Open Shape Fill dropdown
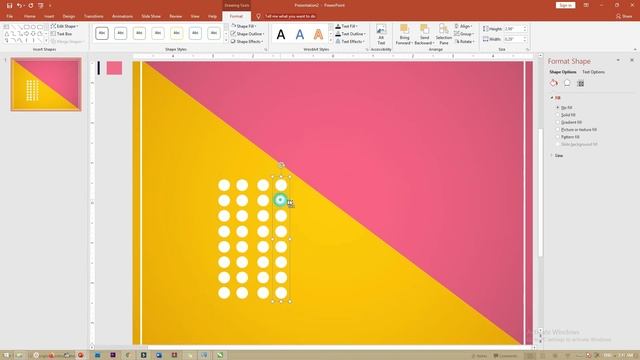Viewport: 640px width, 360px height. pyautogui.click(x=244, y=26)
